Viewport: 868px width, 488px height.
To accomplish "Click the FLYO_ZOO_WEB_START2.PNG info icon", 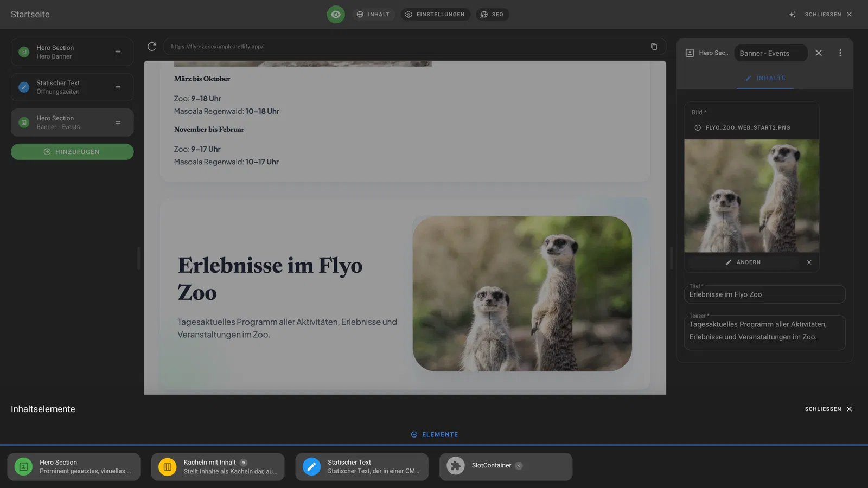I will click(x=698, y=128).
